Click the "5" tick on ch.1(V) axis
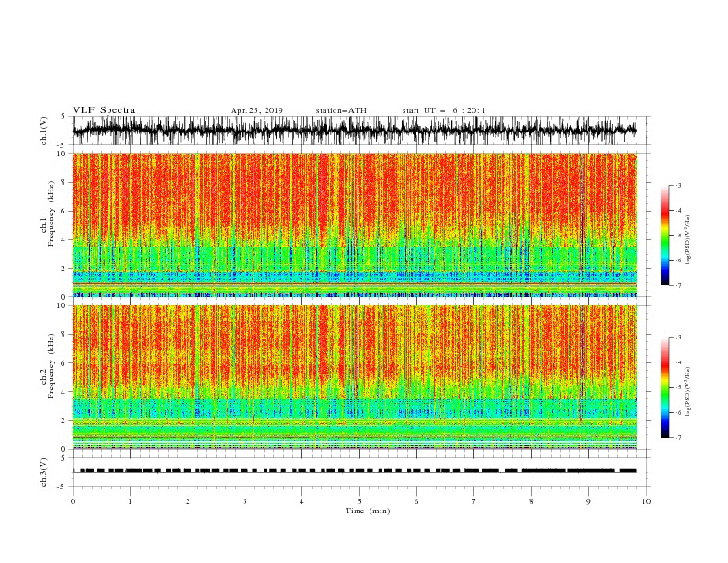 [63, 116]
